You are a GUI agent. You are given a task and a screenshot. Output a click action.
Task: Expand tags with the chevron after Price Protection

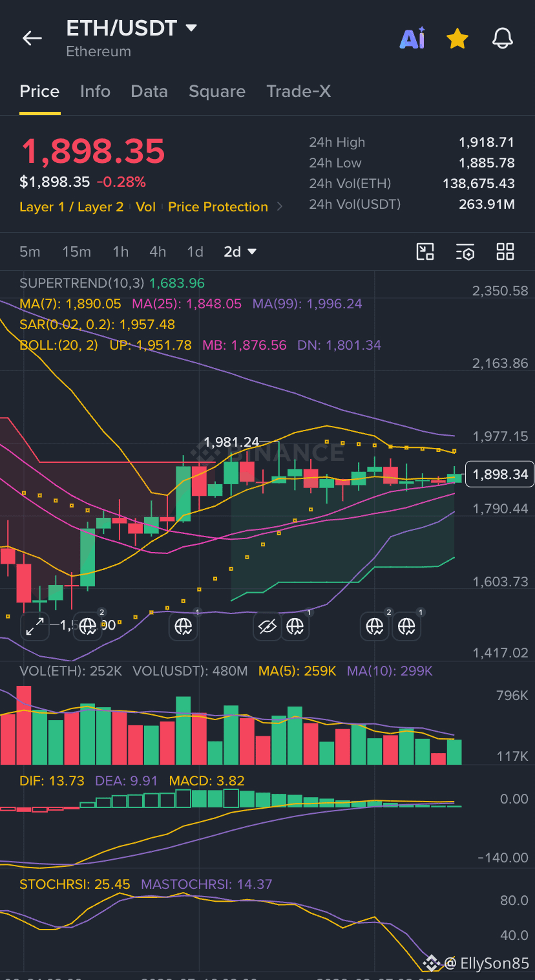280,207
